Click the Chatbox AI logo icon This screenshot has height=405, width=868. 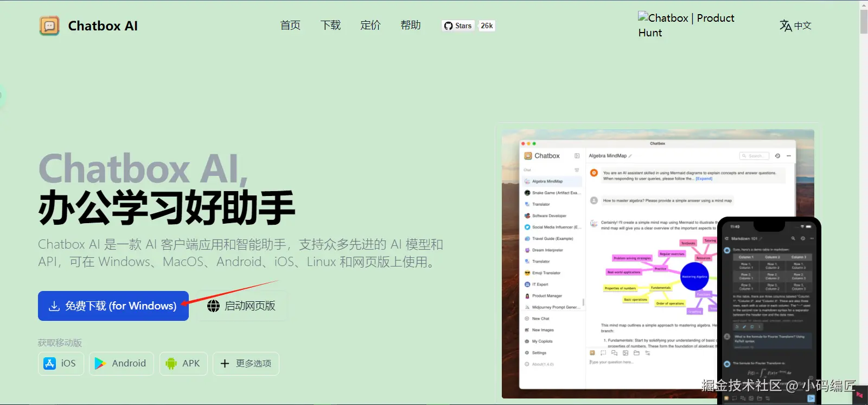click(49, 26)
